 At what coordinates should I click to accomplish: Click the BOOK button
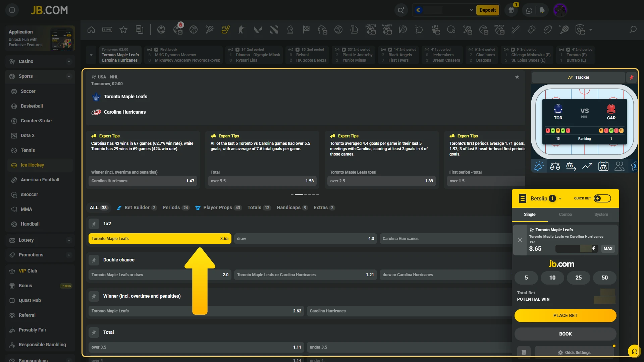coord(566,334)
